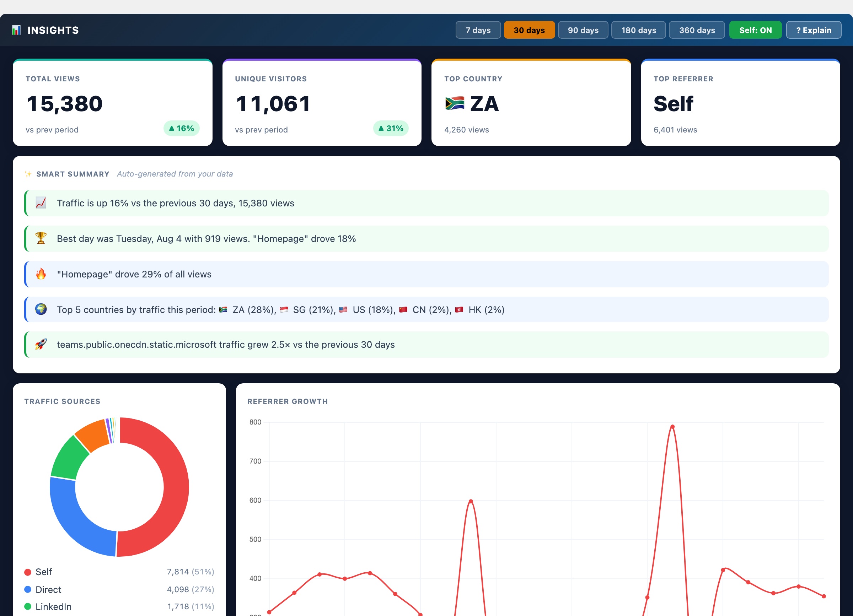Click the Insights bar chart logo icon
This screenshot has height=616, width=853.
point(16,30)
